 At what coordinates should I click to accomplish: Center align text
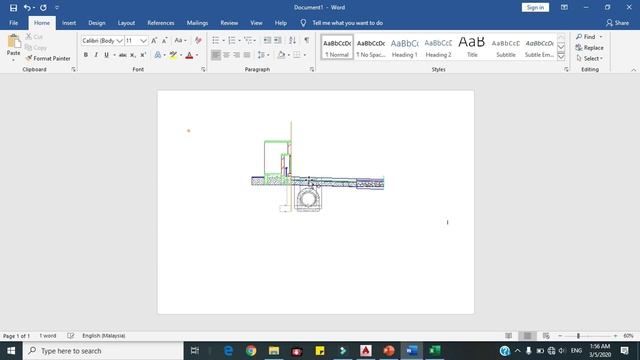click(226, 55)
